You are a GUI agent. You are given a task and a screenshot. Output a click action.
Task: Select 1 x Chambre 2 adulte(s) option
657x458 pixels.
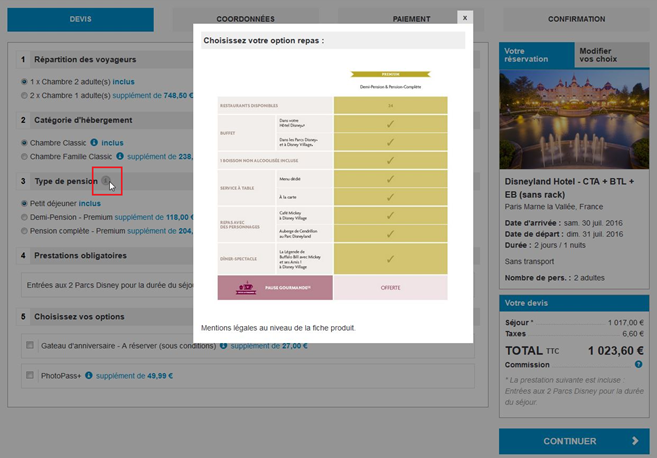24,81
